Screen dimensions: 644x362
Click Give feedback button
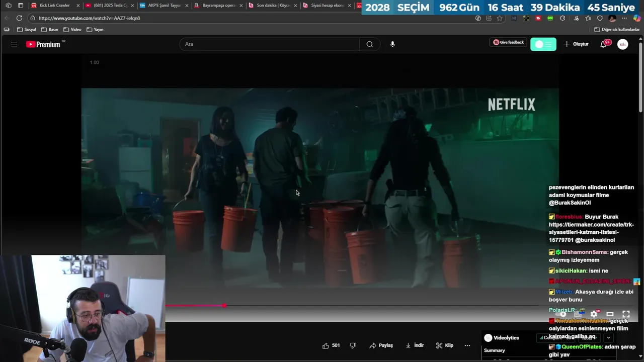508,42
